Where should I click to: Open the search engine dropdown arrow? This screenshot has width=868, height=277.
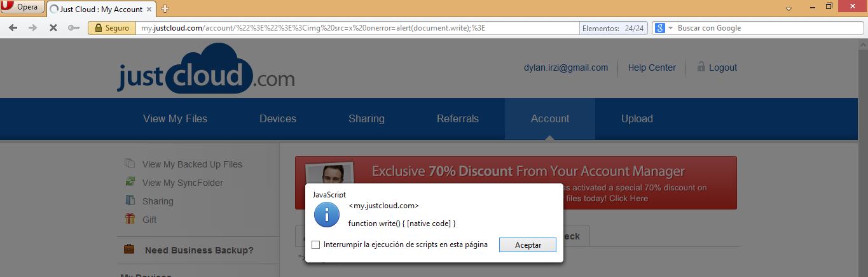pos(670,29)
